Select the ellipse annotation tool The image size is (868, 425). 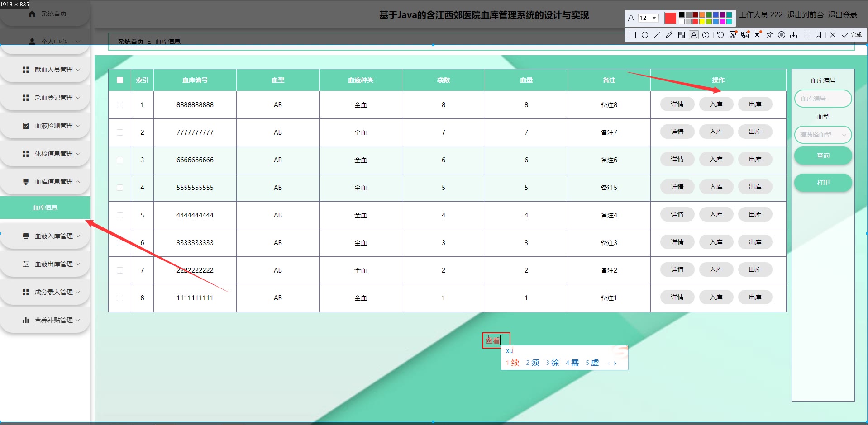[645, 35]
